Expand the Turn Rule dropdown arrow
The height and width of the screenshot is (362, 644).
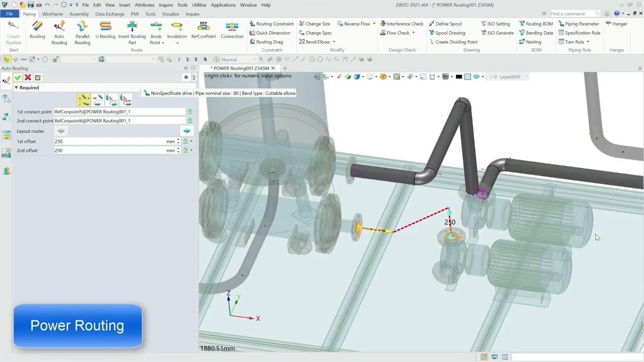click(x=588, y=42)
